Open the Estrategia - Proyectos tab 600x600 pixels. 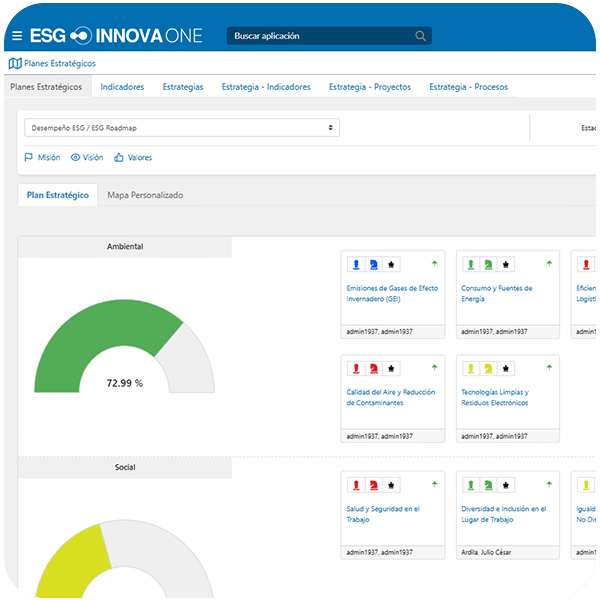(x=370, y=87)
